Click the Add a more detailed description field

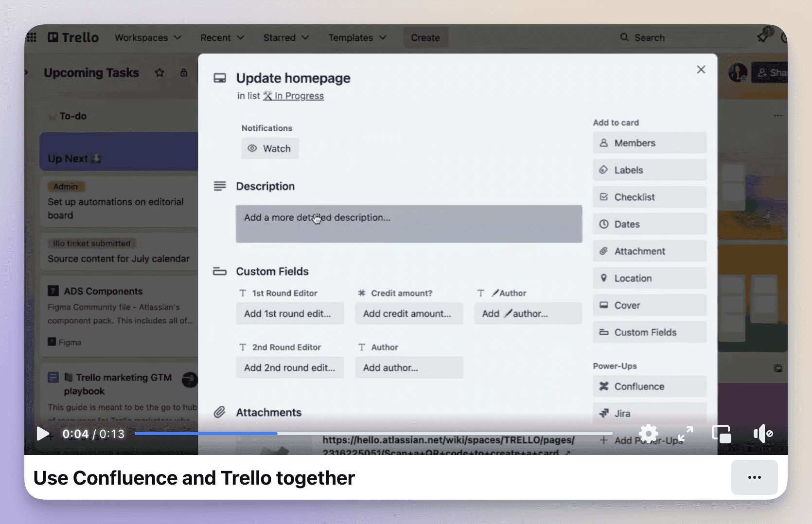409,224
